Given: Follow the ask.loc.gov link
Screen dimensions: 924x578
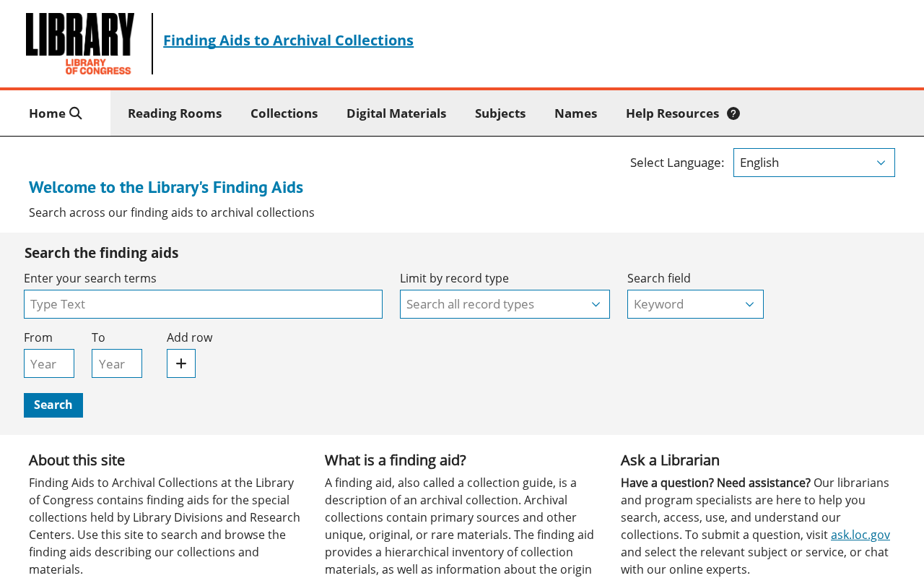Looking at the screenshot, I should pos(860,535).
